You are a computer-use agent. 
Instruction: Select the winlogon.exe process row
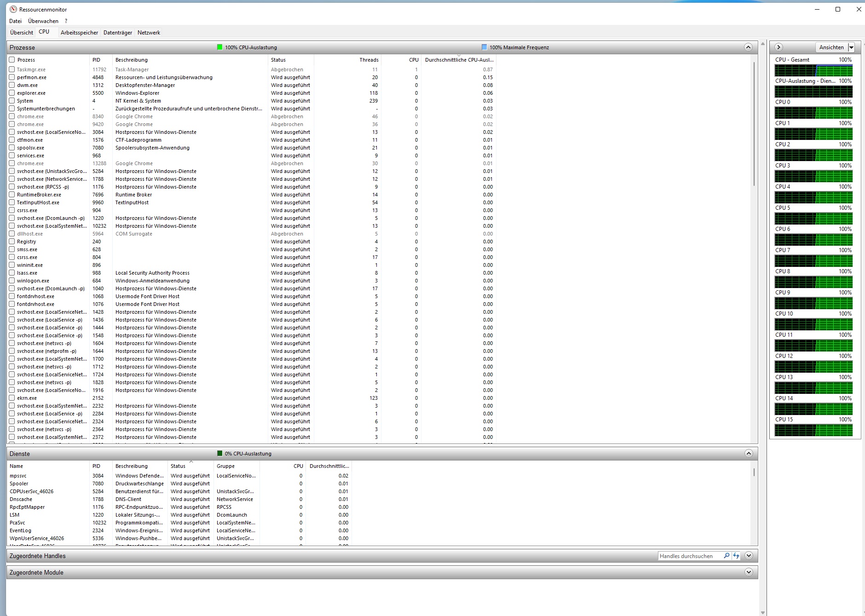[252, 281]
